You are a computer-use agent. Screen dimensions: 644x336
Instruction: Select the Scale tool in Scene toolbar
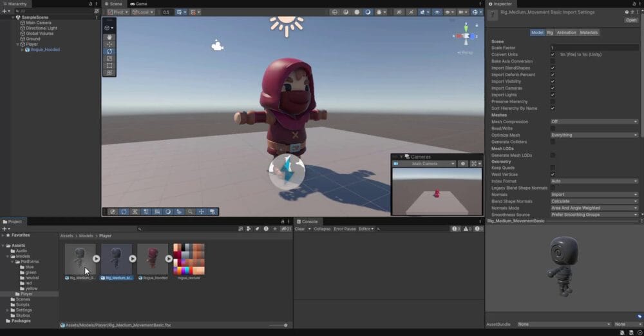coord(109,59)
